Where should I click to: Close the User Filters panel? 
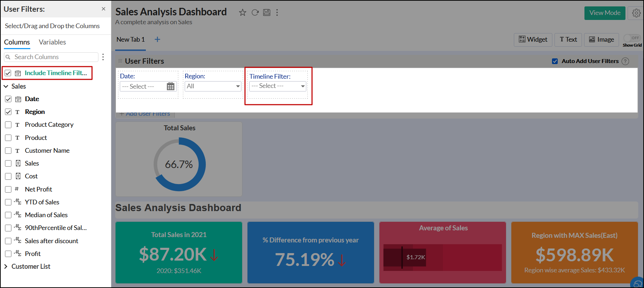[x=103, y=9]
